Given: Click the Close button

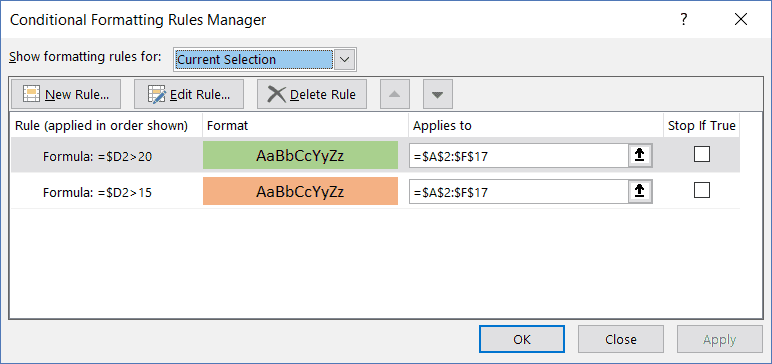Looking at the screenshot, I should coord(621,339).
